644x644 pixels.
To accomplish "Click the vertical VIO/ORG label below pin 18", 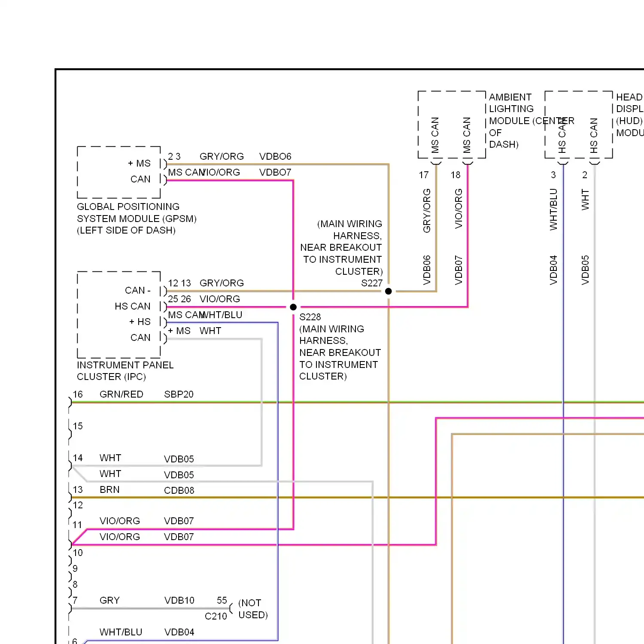I will click(459, 209).
